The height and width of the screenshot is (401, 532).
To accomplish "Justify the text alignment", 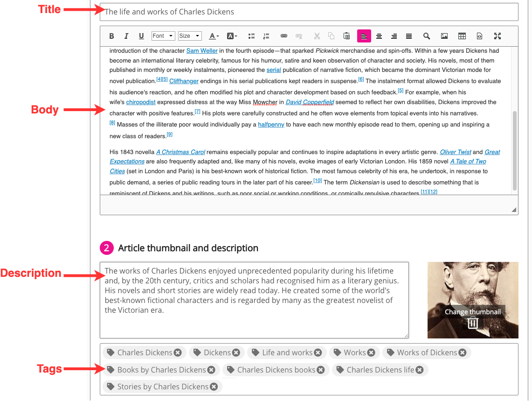I will pyautogui.click(x=409, y=36).
